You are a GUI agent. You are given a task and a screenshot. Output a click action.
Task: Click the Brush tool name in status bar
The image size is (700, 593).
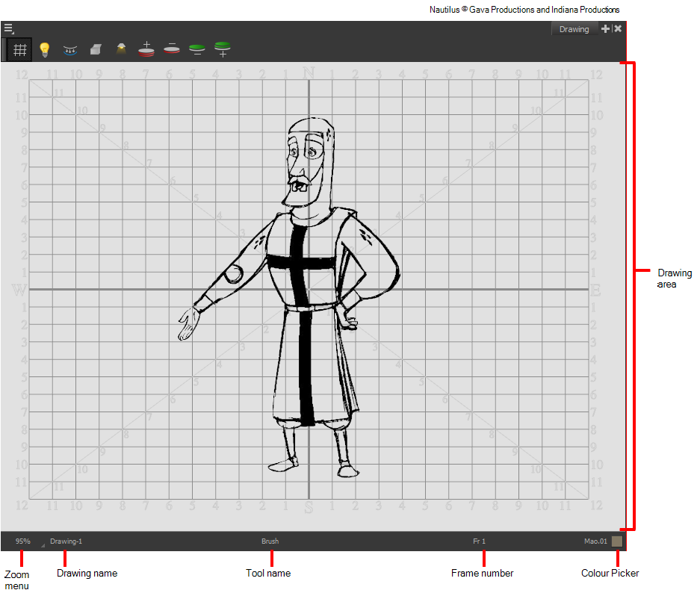[x=270, y=541]
